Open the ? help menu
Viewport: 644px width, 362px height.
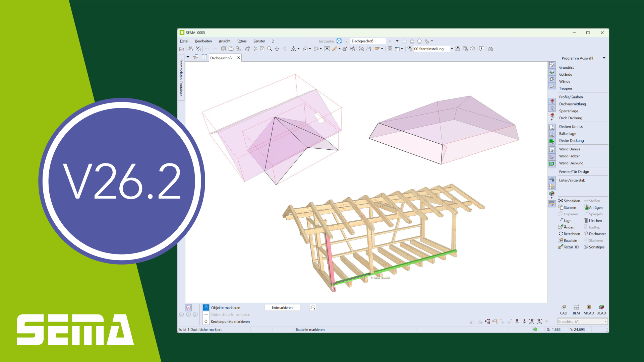[273, 41]
